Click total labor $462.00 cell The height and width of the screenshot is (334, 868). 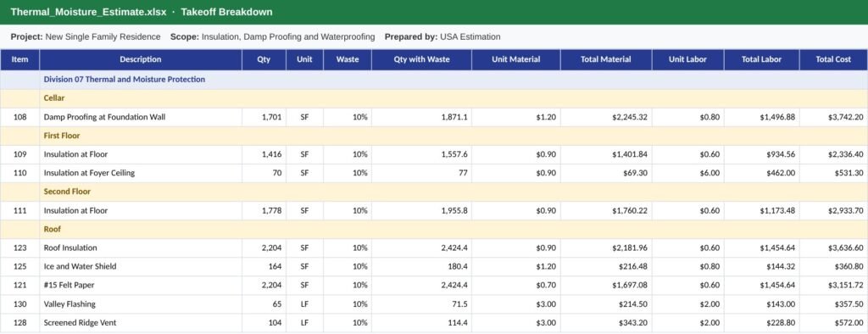[762, 173]
